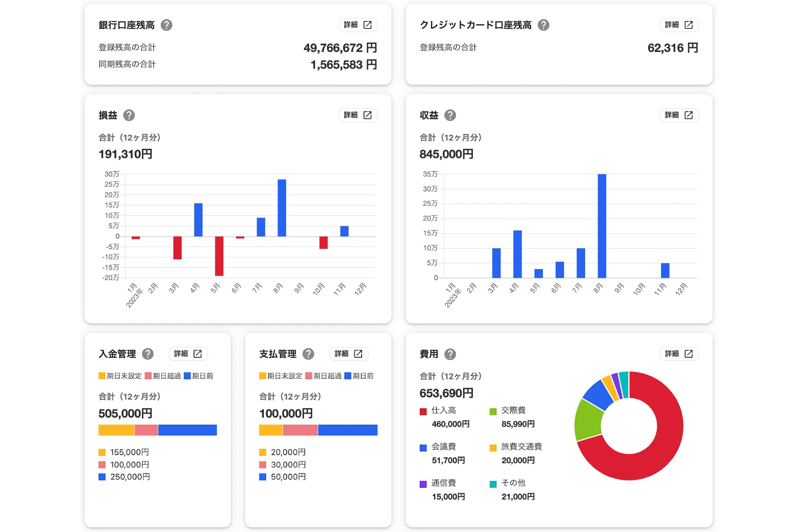Open 詳細 for the 収益 card
Screen dimensions: 798x532
(x=679, y=115)
